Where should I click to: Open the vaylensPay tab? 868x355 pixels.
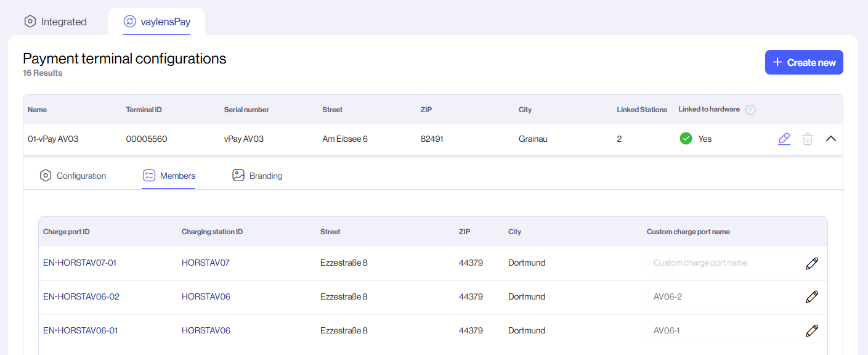[x=157, y=21]
